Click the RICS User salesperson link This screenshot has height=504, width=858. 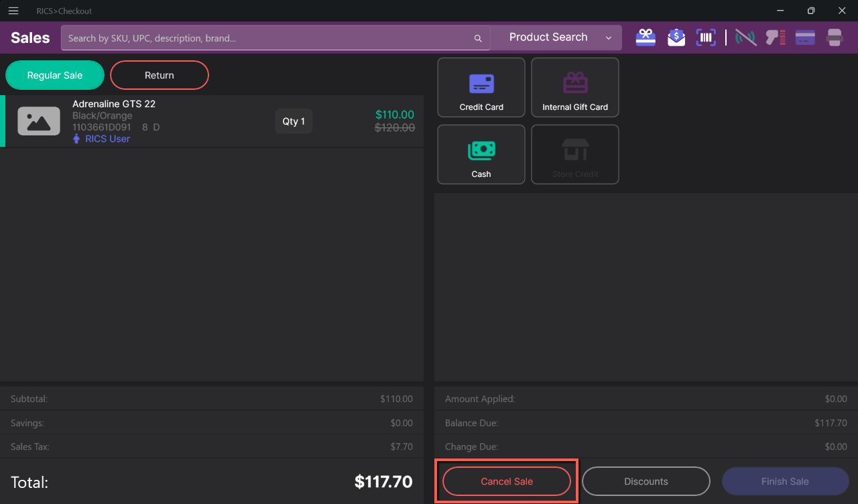point(101,139)
